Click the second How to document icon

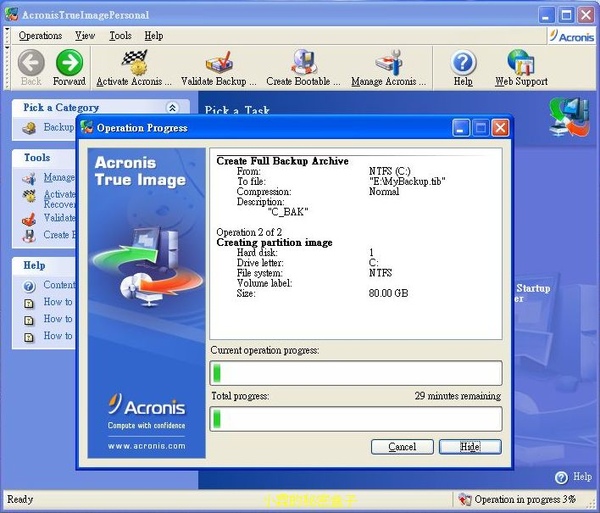click(x=29, y=320)
